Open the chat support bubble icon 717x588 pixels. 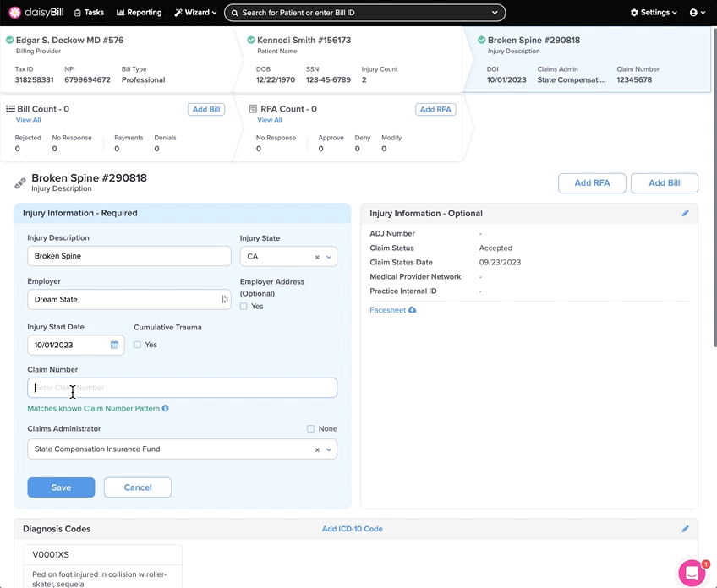click(691, 572)
